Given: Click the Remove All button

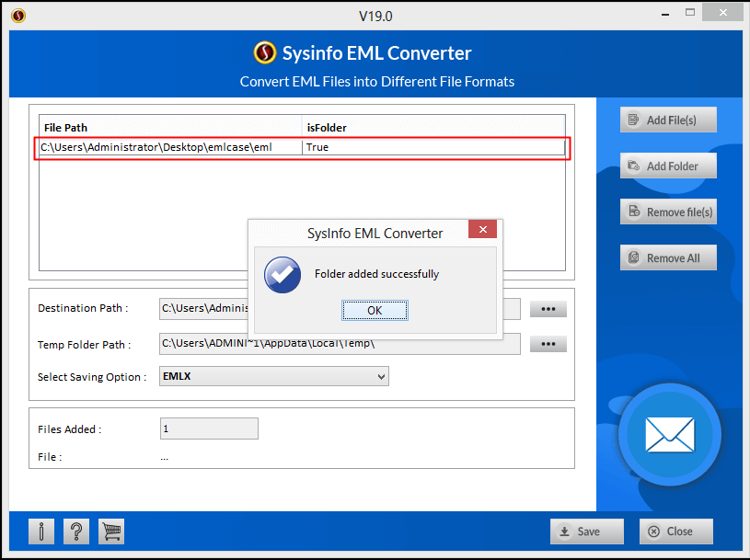Looking at the screenshot, I should (x=668, y=257).
